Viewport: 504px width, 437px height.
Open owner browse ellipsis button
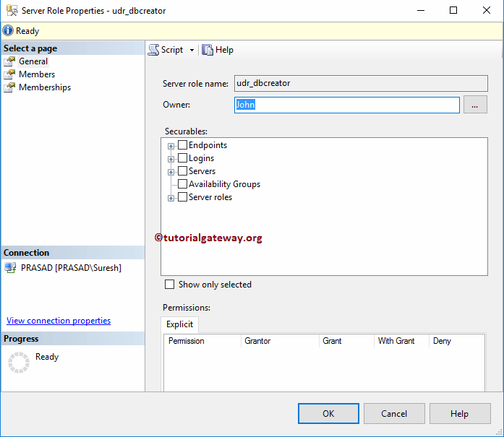(475, 105)
